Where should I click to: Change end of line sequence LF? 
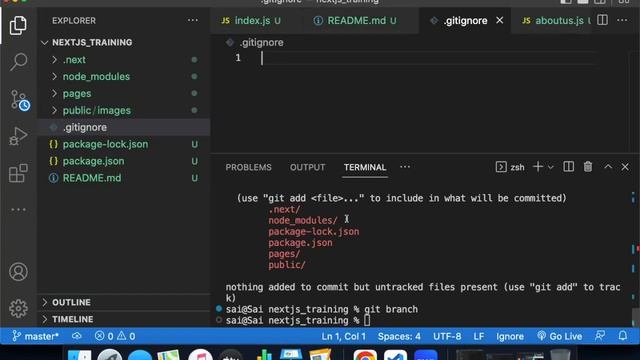pyautogui.click(x=479, y=336)
